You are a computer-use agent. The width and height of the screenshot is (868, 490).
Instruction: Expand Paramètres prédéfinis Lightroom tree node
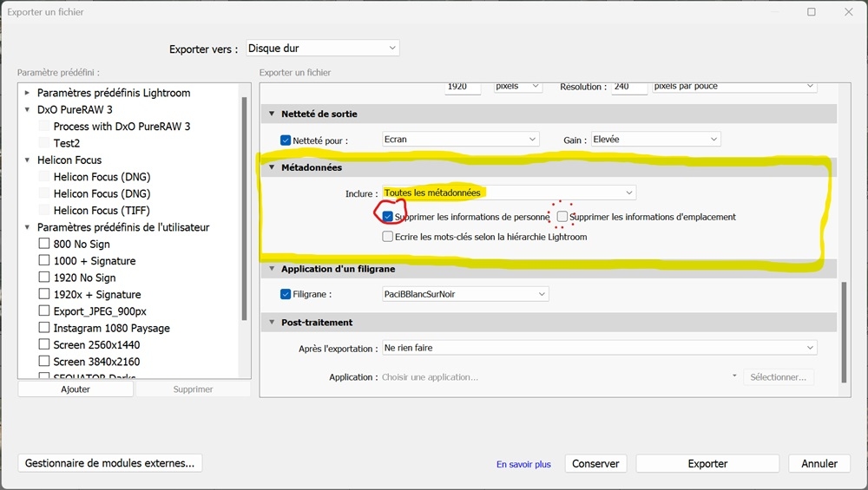[27, 93]
